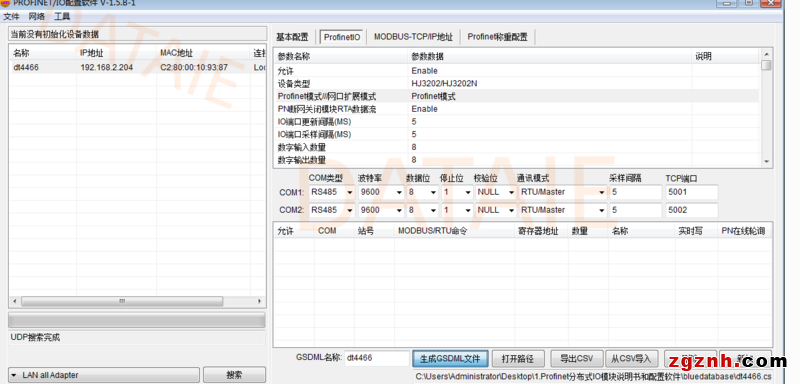Click the GSDML名称 input field
Viewport: 800px width, 384px height.
(x=377, y=358)
